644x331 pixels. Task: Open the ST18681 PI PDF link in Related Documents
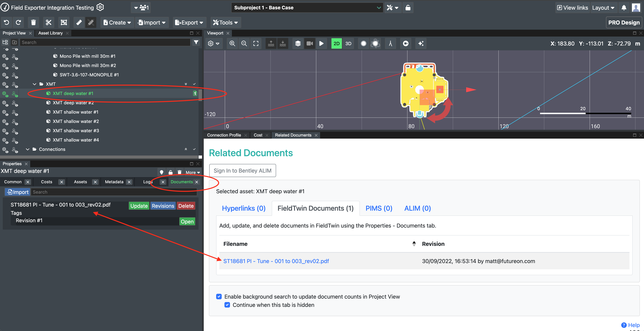pos(276,261)
